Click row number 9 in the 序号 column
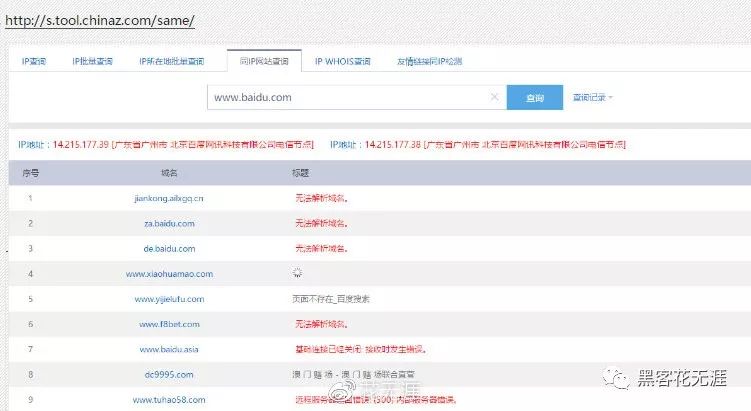The image size is (751, 411). click(30, 400)
